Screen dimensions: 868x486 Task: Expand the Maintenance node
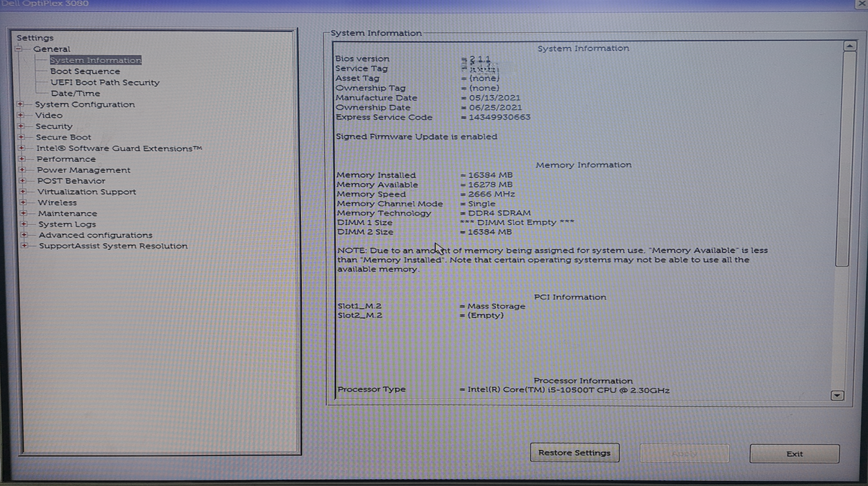[x=24, y=213]
